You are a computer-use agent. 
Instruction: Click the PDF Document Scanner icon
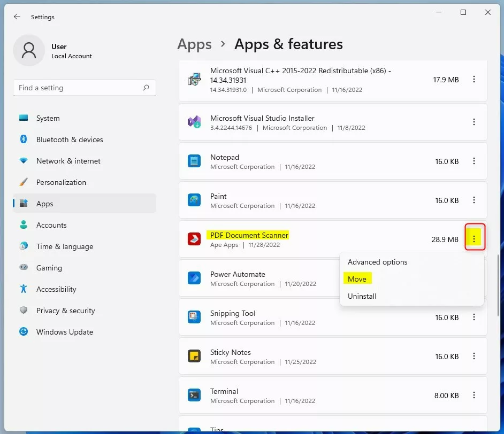194,239
